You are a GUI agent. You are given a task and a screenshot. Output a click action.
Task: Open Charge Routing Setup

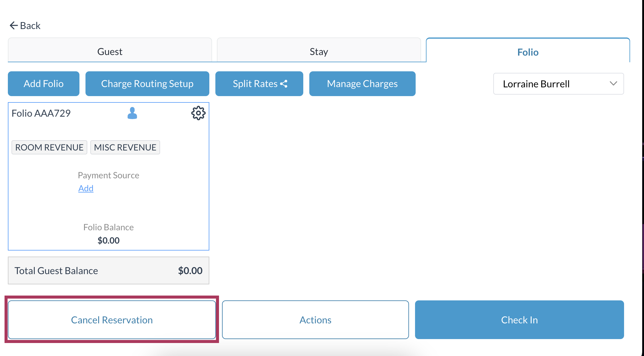147,84
